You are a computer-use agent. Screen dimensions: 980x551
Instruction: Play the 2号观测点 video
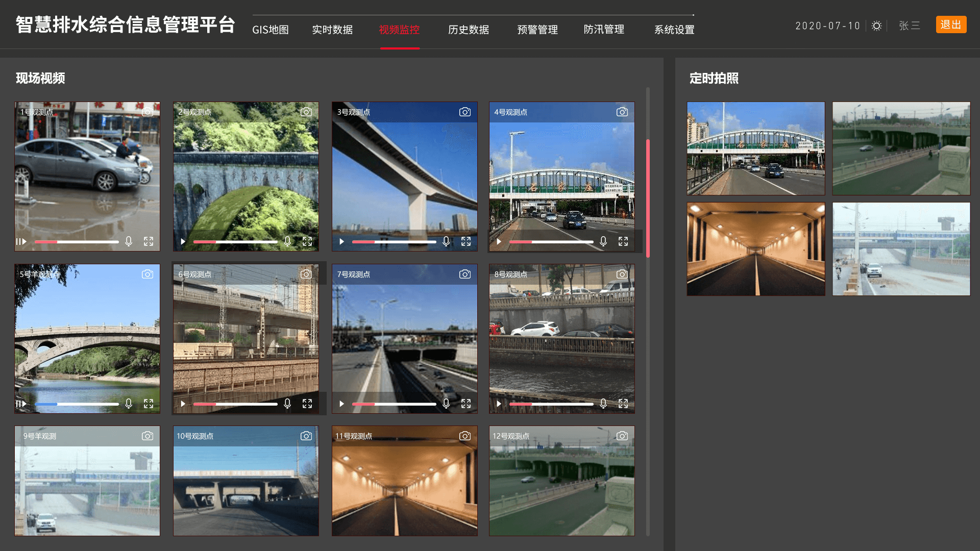[x=183, y=241]
